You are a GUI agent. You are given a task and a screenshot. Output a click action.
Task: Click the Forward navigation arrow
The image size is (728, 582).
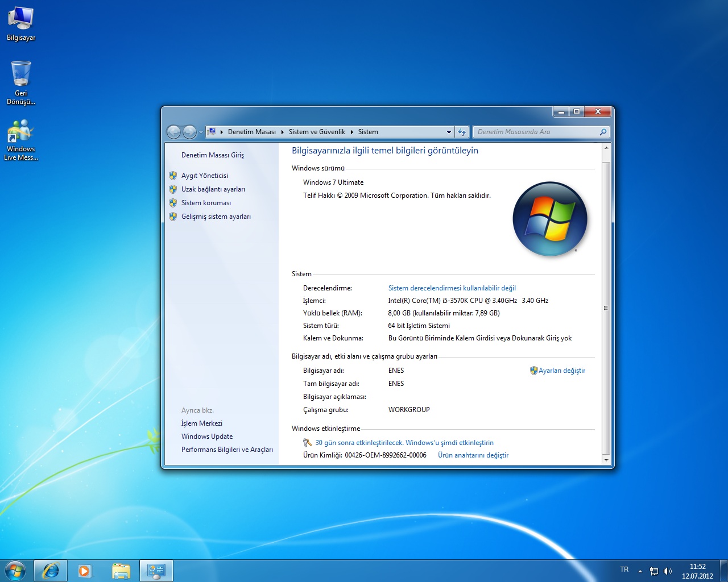coord(189,132)
